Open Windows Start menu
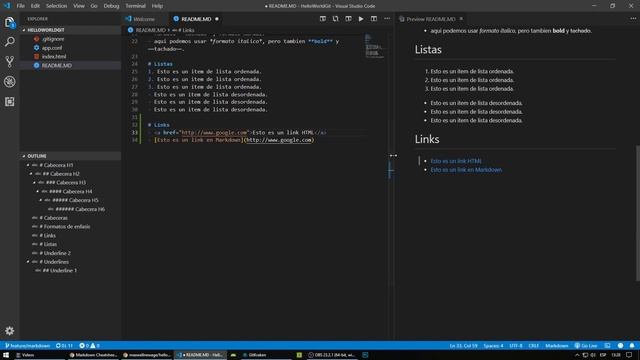 click(6, 355)
